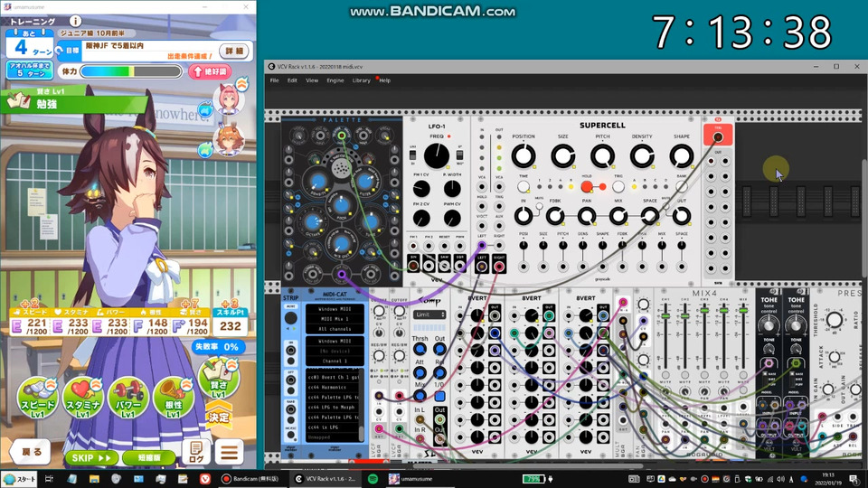Click the details button on goal banner
Image resolution: width=868 pixels, height=488 pixels.
233,51
